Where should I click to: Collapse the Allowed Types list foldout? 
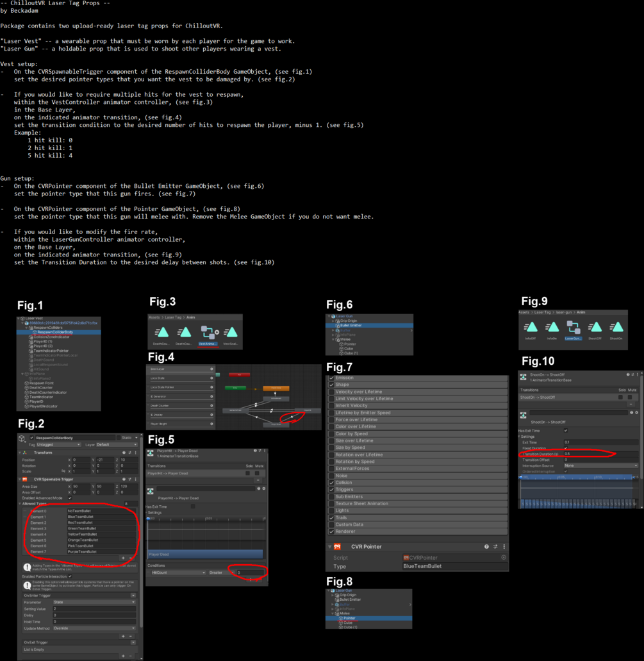click(x=20, y=504)
